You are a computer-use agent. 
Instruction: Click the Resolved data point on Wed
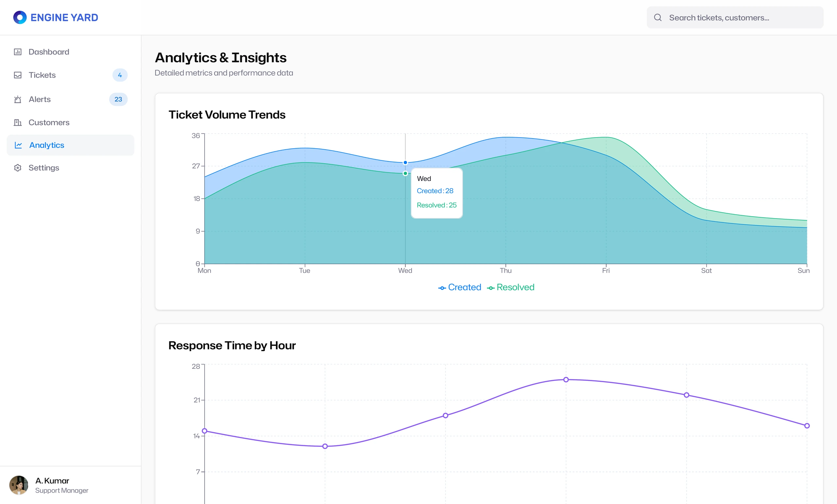point(405,173)
